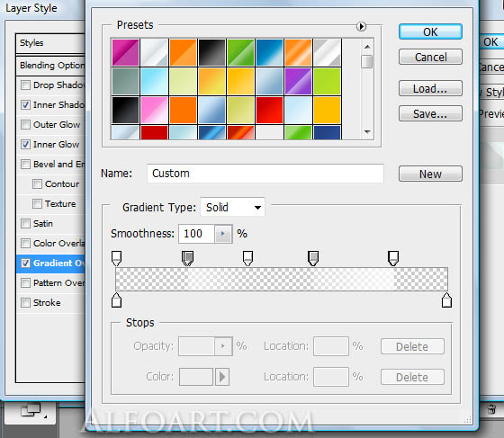Select the right color stop below gradient
Image resolution: width=504 pixels, height=438 pixels.
(x=446, y=299)
